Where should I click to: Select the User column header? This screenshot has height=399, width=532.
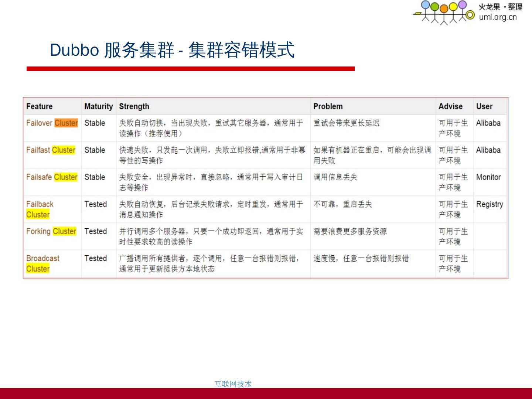coord(484,106)
